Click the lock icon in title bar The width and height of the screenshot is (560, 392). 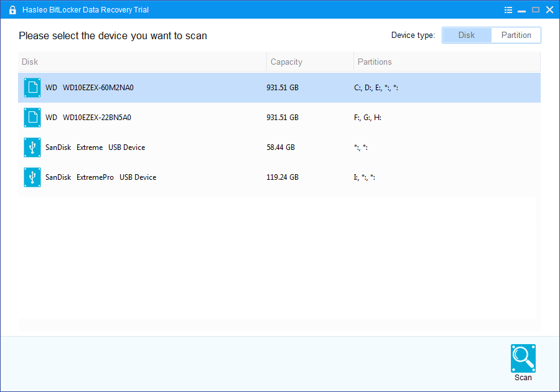pyautogui.click(x=12, y=10)
